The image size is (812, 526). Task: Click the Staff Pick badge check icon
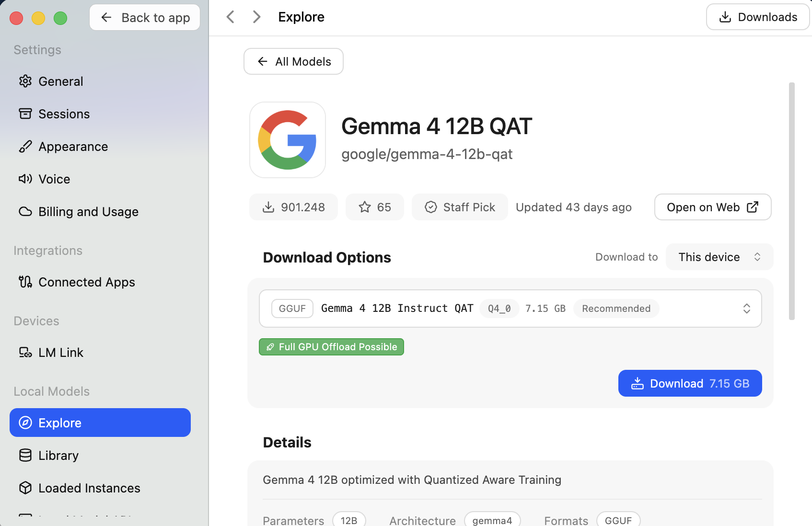click(x=431, y=207)
